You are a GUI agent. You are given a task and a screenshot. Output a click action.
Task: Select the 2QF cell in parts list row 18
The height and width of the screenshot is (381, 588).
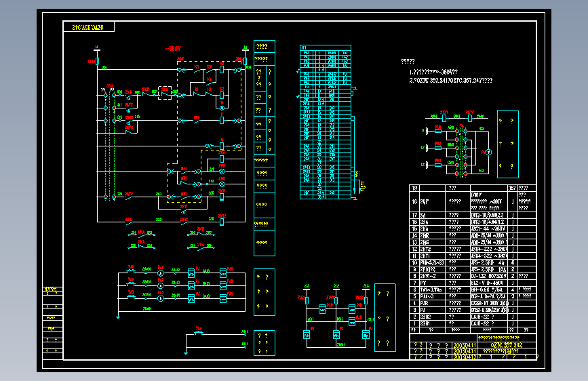[432, 202]
